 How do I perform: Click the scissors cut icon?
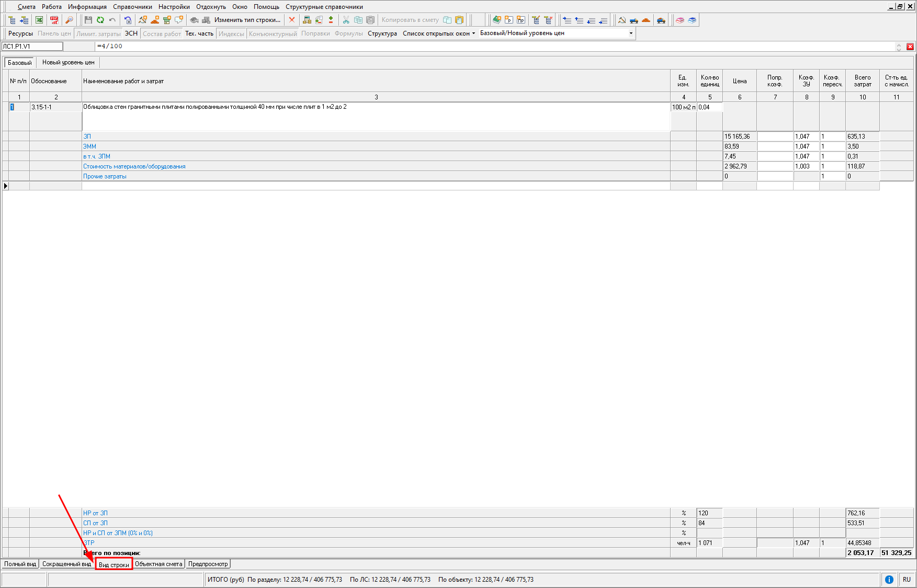click(x=346, y=20)
